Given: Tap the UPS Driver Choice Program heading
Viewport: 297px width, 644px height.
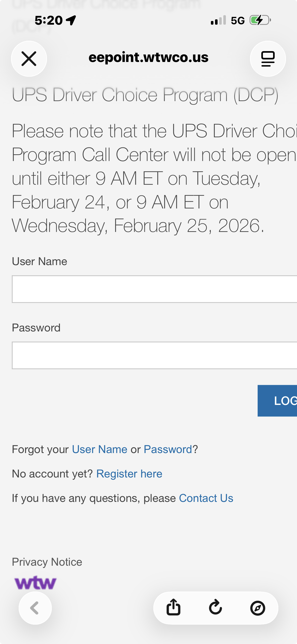Looking at the screenshot, I should [145, 95].
